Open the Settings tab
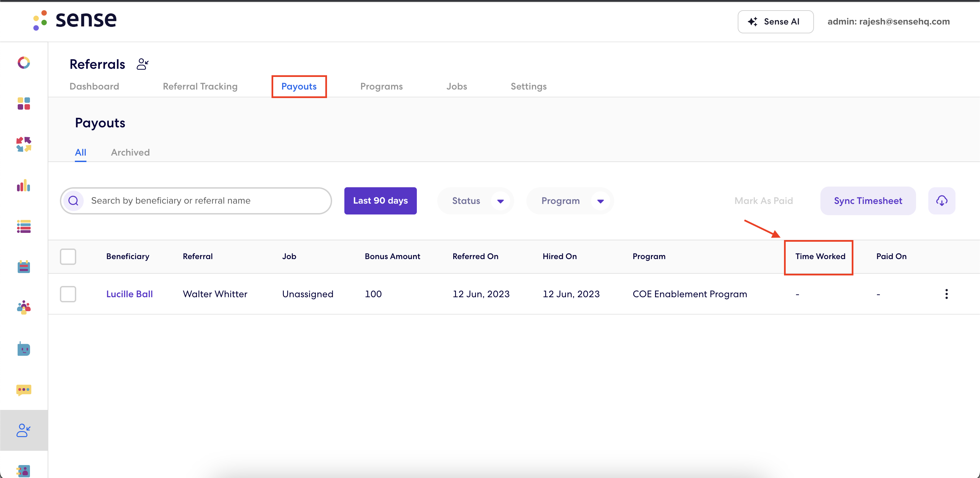The height and width of the screenshot is (478, 980). 528,86
